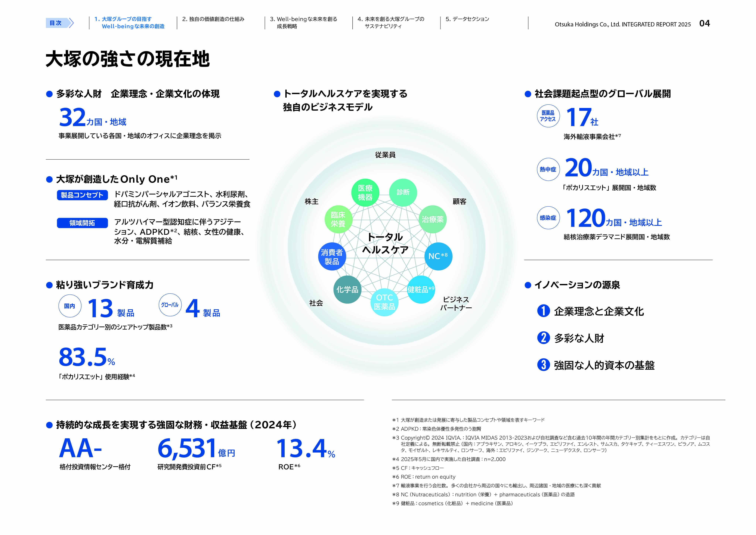The height and width of the screenshot is (535, 756).
Task: Click the 目次 arrow button
Action: point(60,23)
